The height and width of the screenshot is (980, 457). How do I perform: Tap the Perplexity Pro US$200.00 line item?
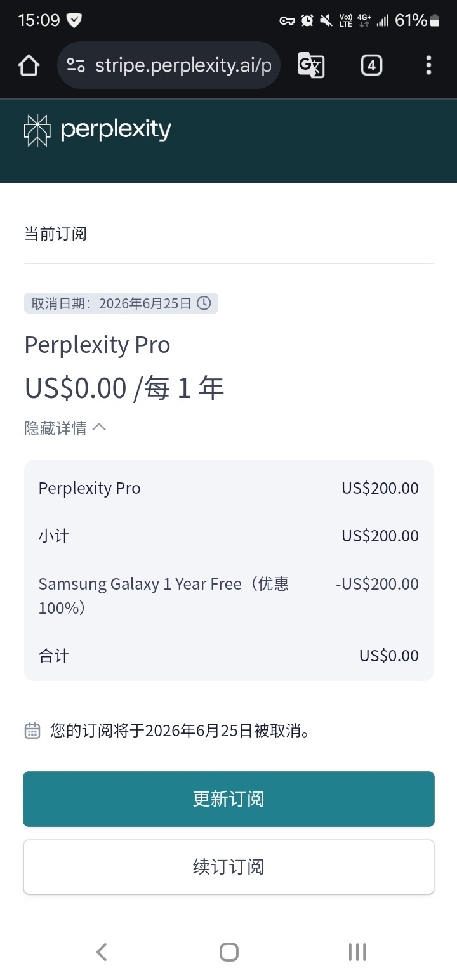[228, 488]
